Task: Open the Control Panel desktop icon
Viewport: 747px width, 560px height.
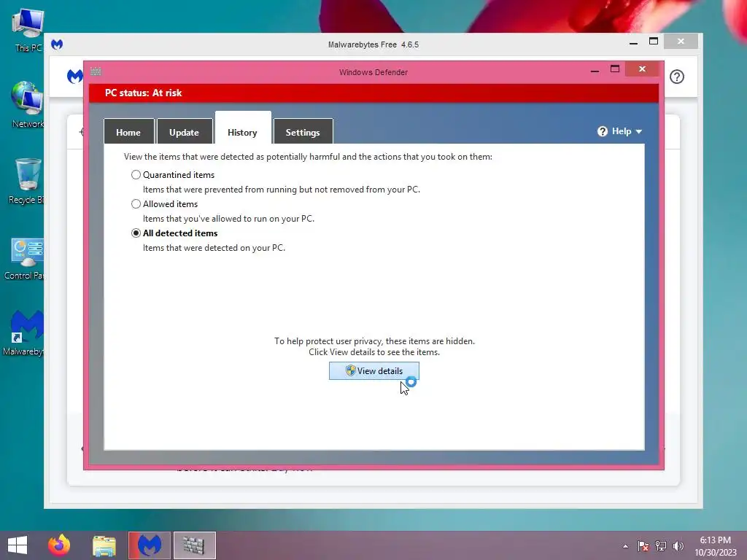Action: pyautogui.click(x=25, y=259)
